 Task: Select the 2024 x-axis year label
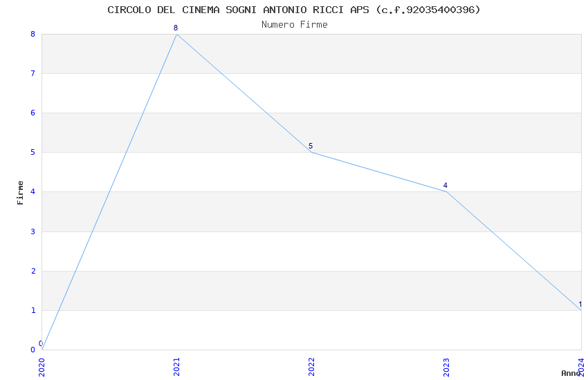[x=581, y=368]
